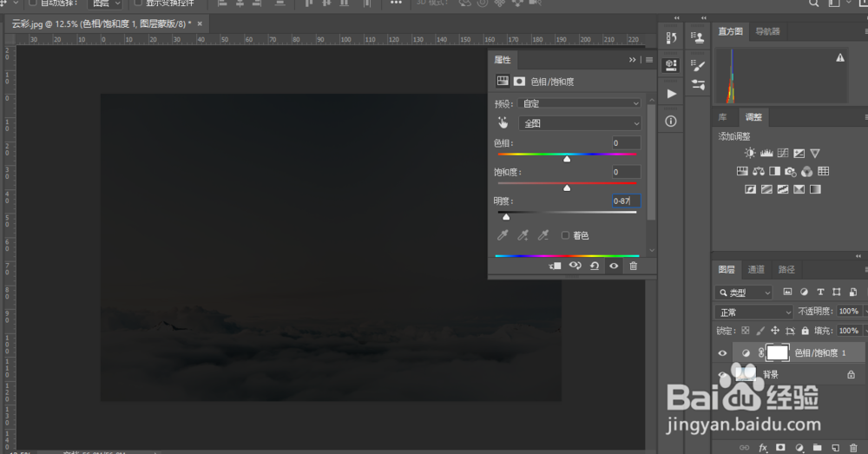Image resolution: width=868 pixels, height=454 pixels.
Task: Pick the add-to-sample eyedropper
Action: (523, 235)
